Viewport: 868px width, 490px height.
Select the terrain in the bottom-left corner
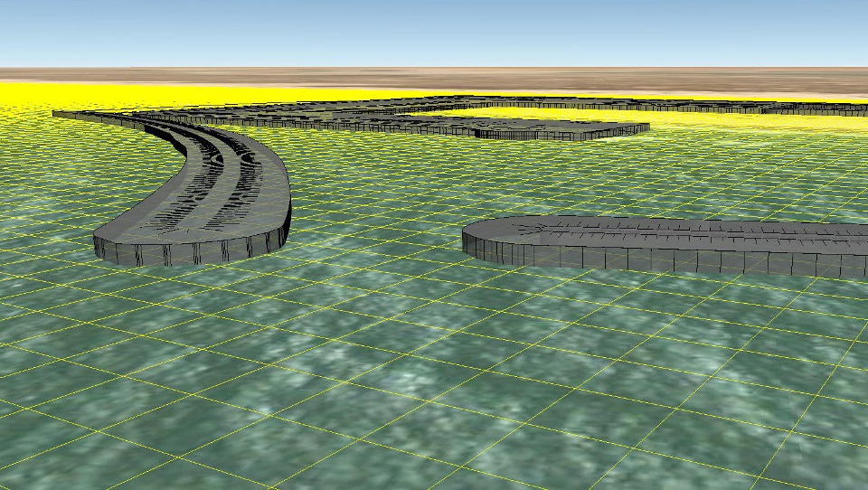(45, 452)
